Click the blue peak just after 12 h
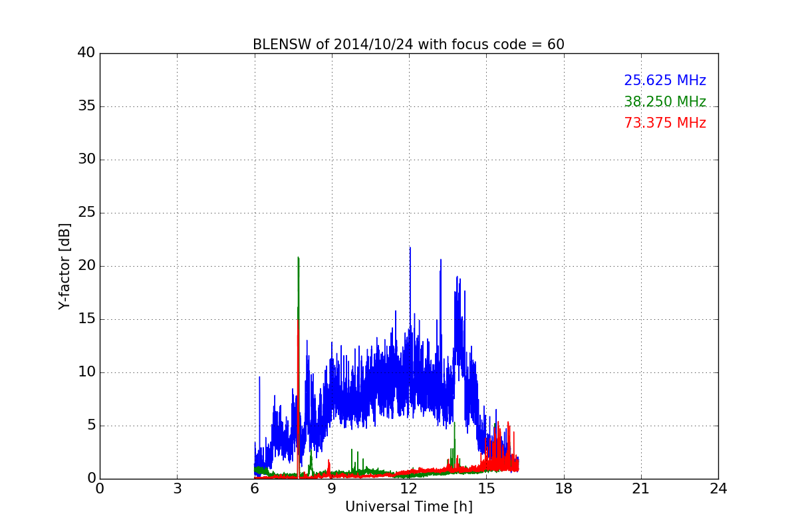798x532 pixels. (x=410, y=248)
